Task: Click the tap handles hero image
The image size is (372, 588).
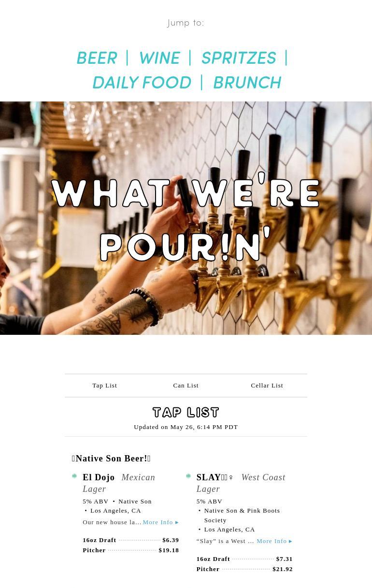Action: (x=186, y=218)
